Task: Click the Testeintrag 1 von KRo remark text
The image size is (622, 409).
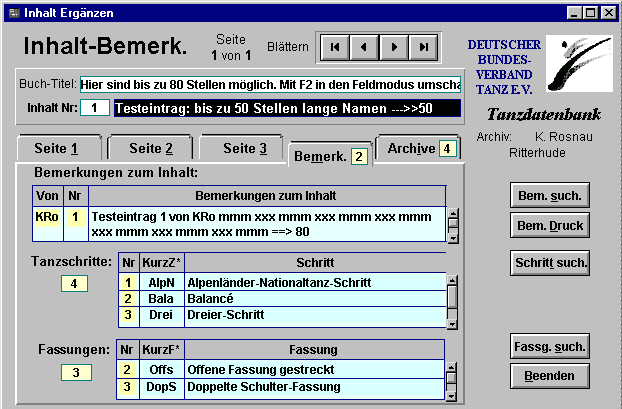Action: (267, 224)
